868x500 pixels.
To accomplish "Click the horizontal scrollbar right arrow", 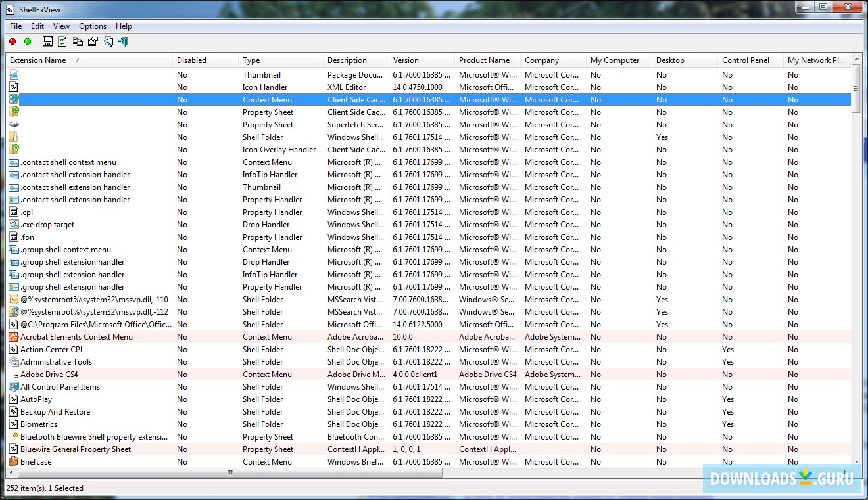I will click(846, 472).
